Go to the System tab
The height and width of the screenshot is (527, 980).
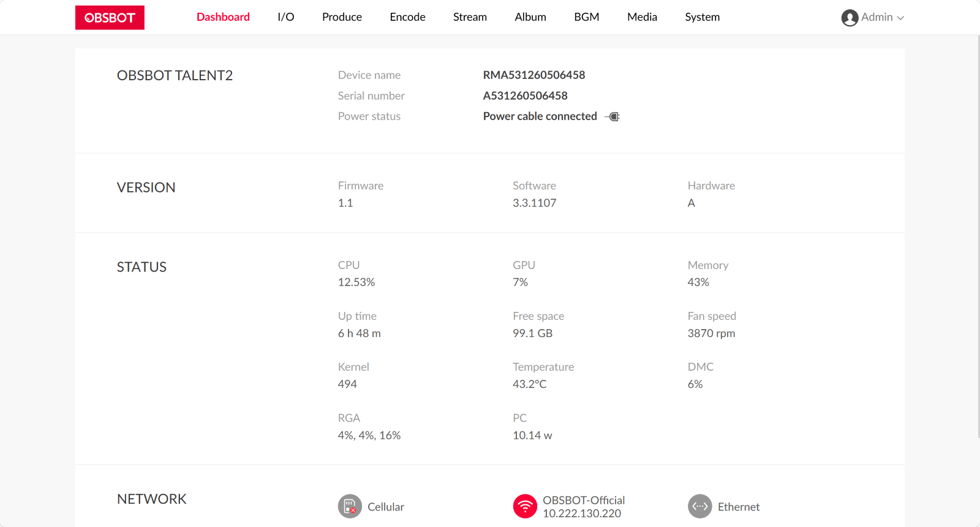pos(703,17)
